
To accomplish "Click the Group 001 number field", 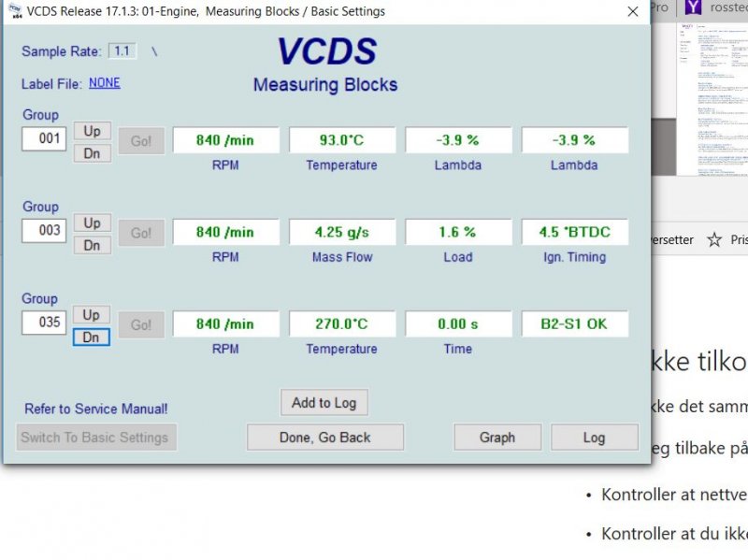I will coord(44,139).
